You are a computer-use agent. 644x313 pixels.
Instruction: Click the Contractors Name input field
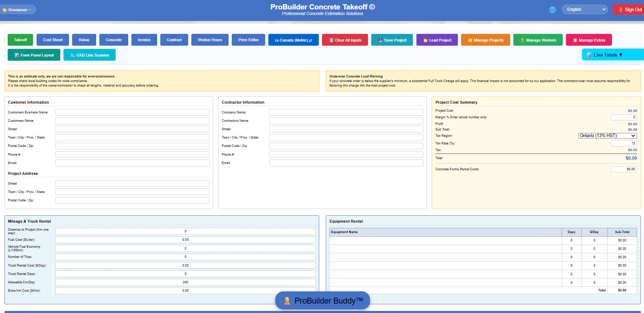tap(346, 121)
